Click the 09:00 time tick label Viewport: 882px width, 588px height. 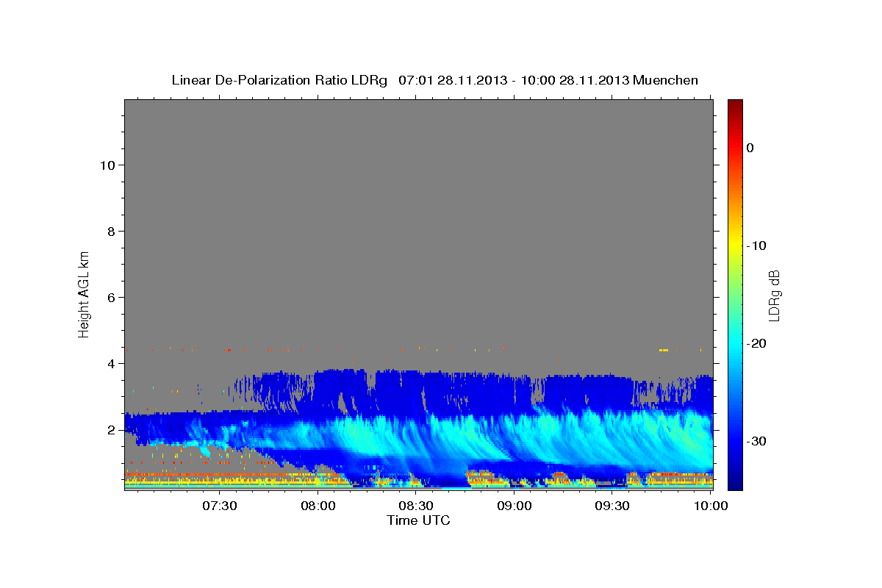[514, 506]
